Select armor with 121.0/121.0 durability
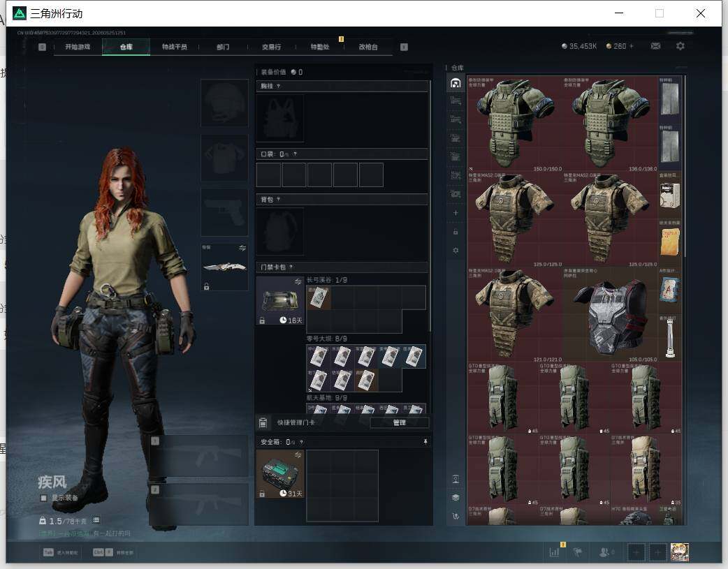 coord(515,314)
